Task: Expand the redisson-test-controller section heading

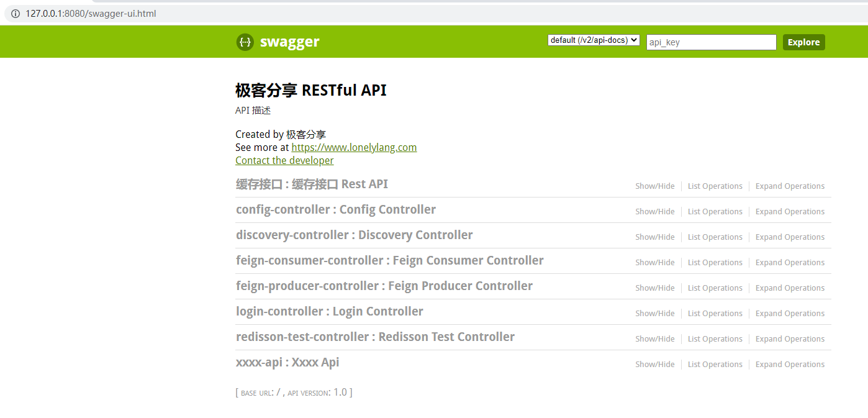Action: pyautogui.click(x=376, y=337)
